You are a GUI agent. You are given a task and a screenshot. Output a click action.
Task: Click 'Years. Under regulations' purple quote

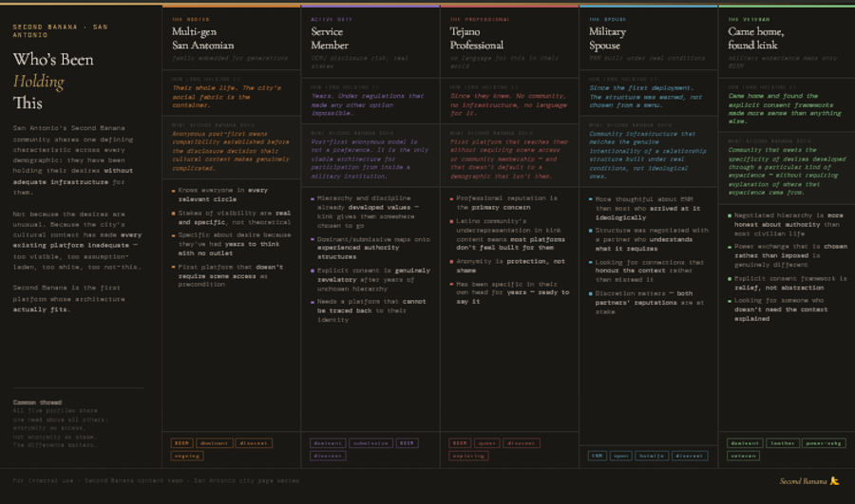point(368,104)
